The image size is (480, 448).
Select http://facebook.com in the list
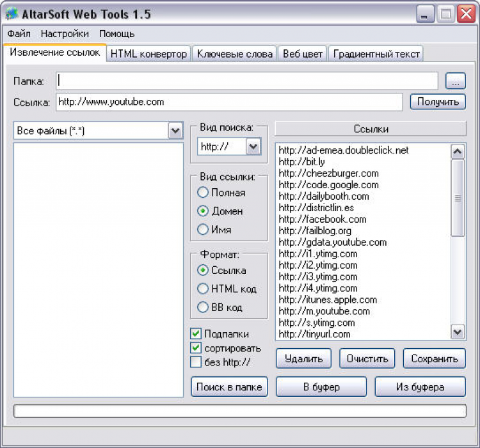[x=323, y=220]
